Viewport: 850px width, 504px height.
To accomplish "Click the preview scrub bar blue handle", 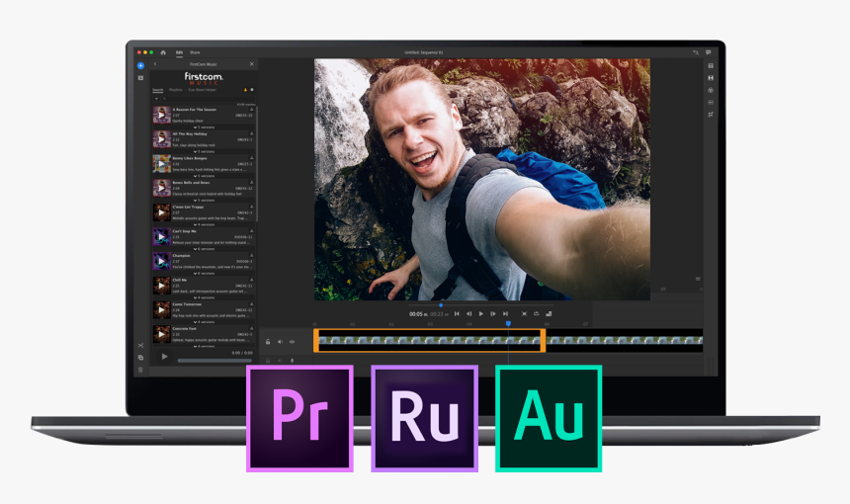I will click(x=441, y=305).
